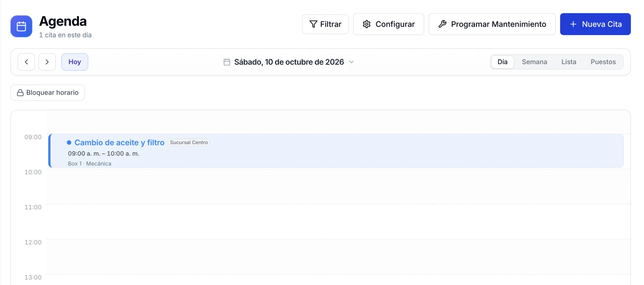Switch to Día view
Viewport: 644px width, 285px height.
tap(502, 62)
